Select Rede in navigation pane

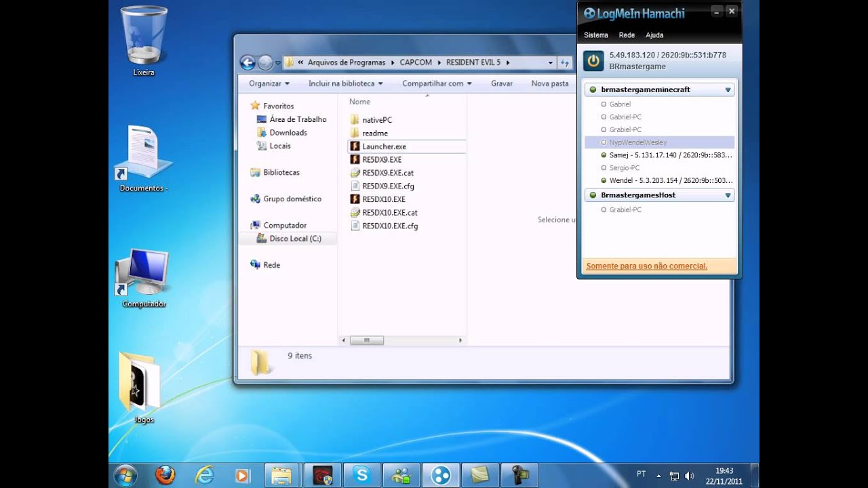(271, 265)
